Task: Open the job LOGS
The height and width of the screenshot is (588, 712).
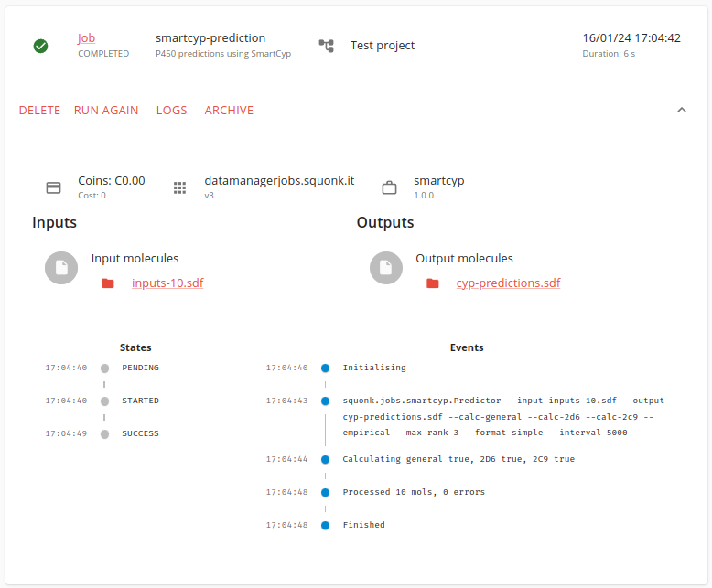Action: [171, 111]
